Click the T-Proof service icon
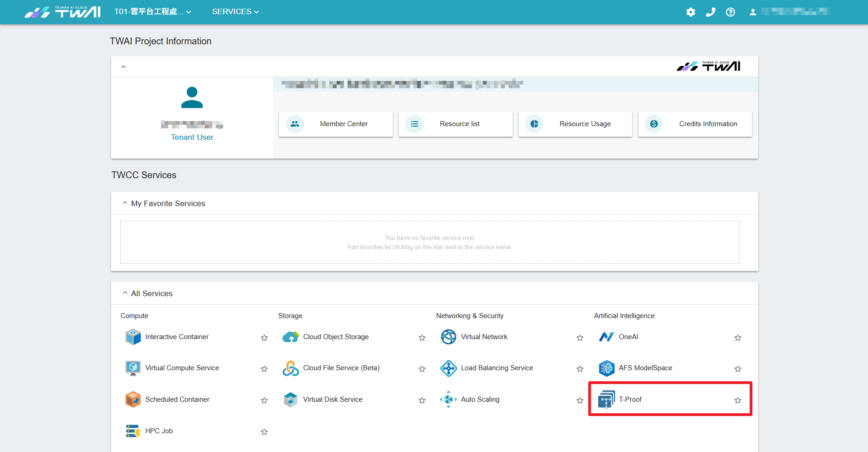This screenshot has height=452, width=868. tap(606, 399)
